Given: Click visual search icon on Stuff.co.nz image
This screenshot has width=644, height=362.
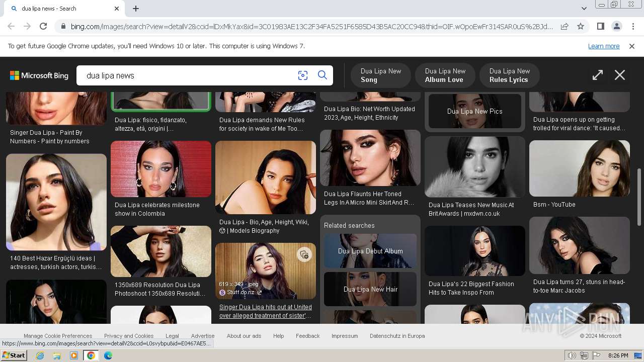Looking at the screenshot, I should pos(304,255).
